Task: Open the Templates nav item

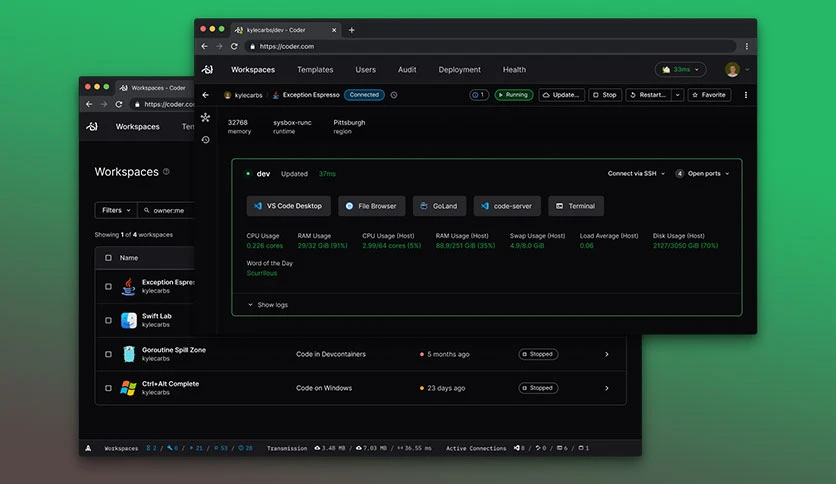Action: pos(315,69)
